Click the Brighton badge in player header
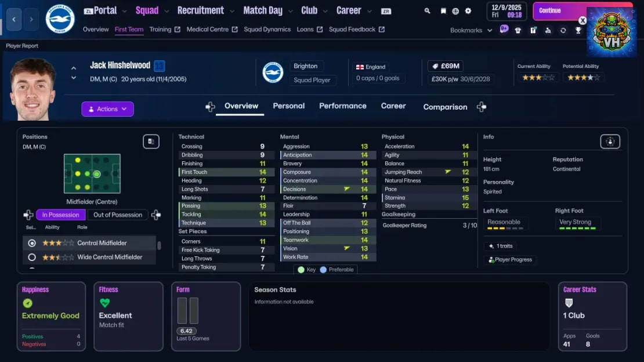 coord(273,73)
